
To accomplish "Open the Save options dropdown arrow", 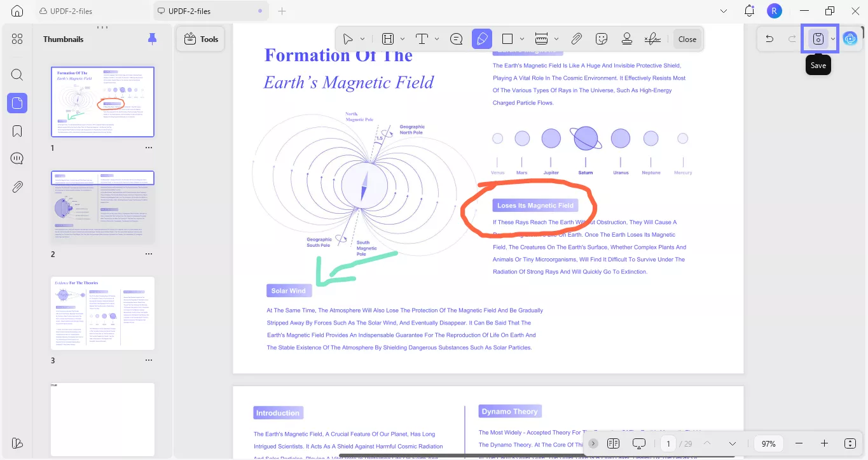I will (833, 39).
